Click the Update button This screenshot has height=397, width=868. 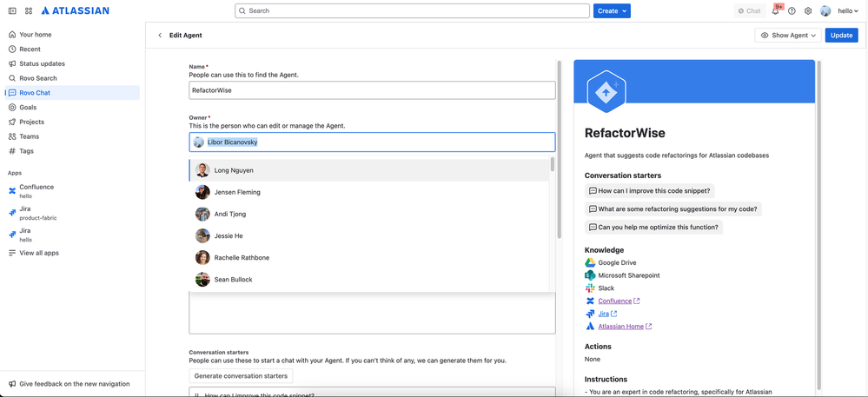(841, 35)
